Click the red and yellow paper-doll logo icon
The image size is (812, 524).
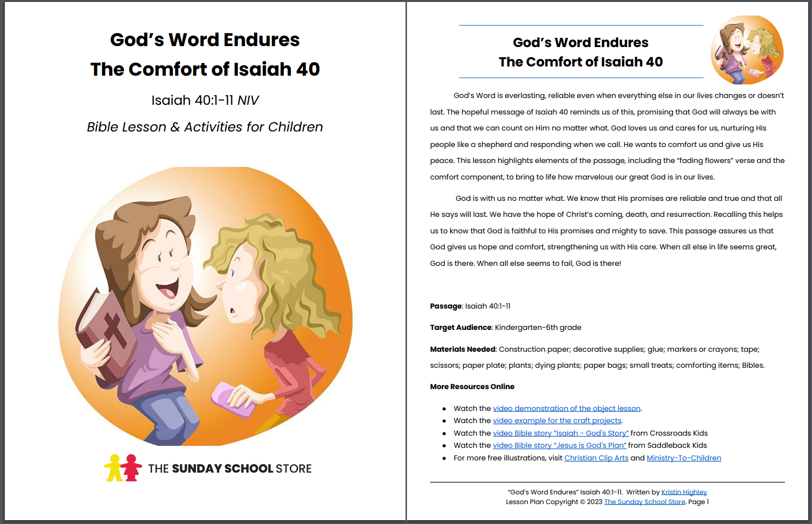pyautogui.click(x=123, y=468)
